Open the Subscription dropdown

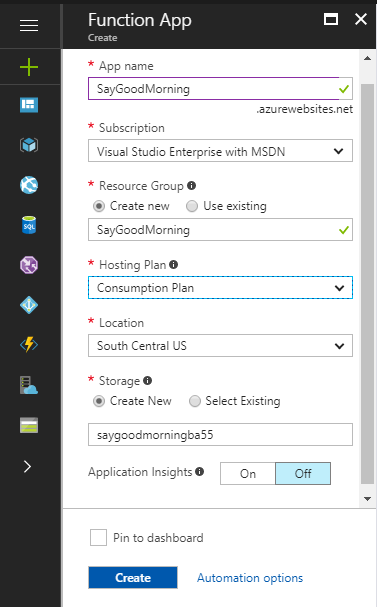click(220, 151)
